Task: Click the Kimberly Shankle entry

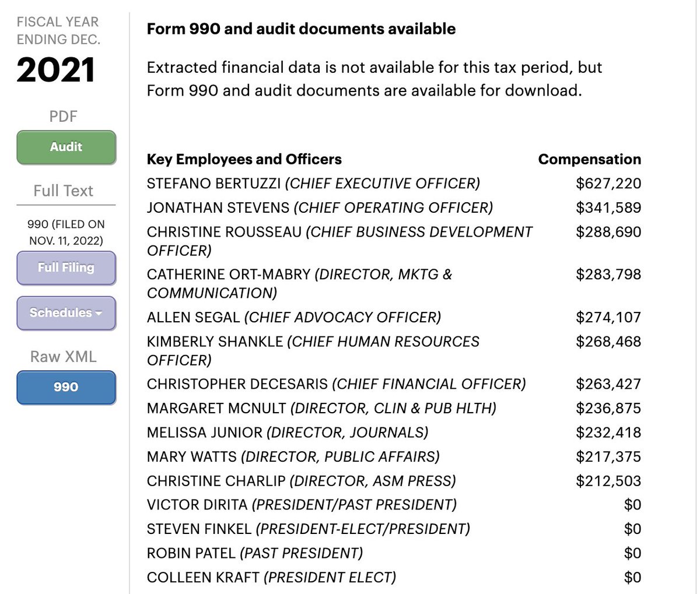Action: [394, 350]
